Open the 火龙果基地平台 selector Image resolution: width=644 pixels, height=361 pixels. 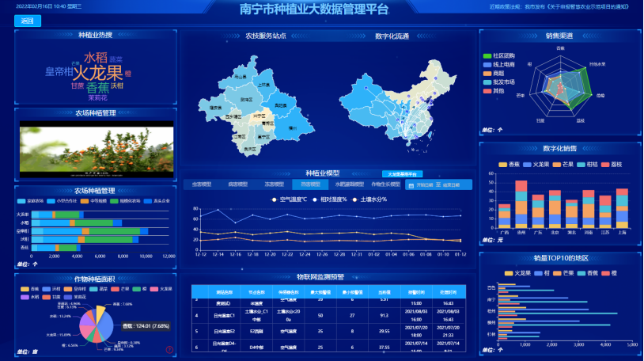coord(403,174)
